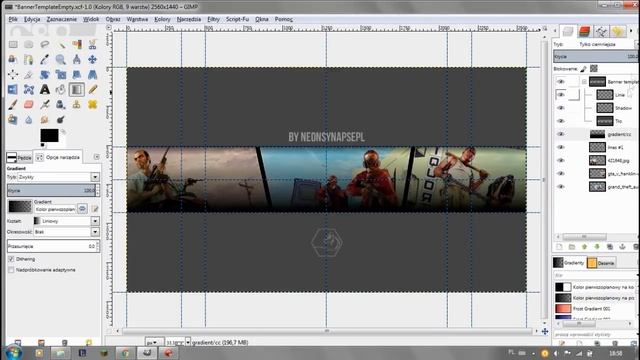Open the px unit dropdown in status bar

[155, 342]
